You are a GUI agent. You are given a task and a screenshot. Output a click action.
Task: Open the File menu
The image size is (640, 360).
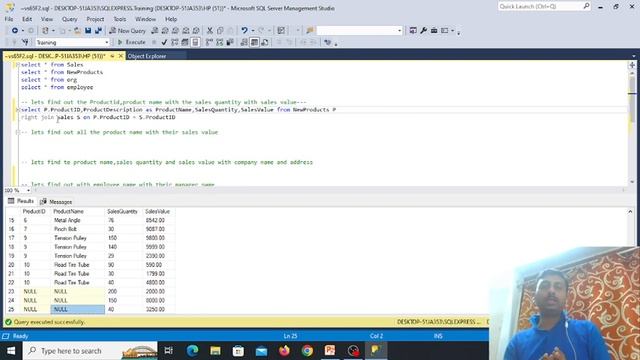(9, 19)
